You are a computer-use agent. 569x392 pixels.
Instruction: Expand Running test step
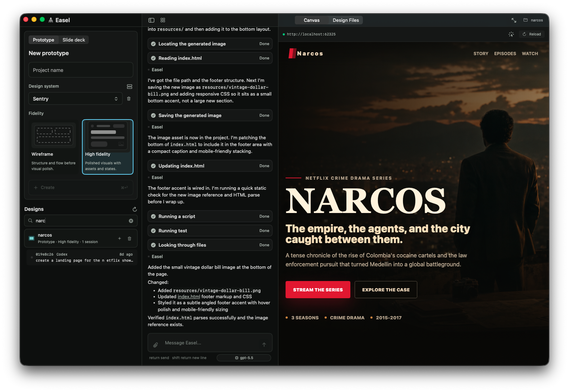pos(210,231)
